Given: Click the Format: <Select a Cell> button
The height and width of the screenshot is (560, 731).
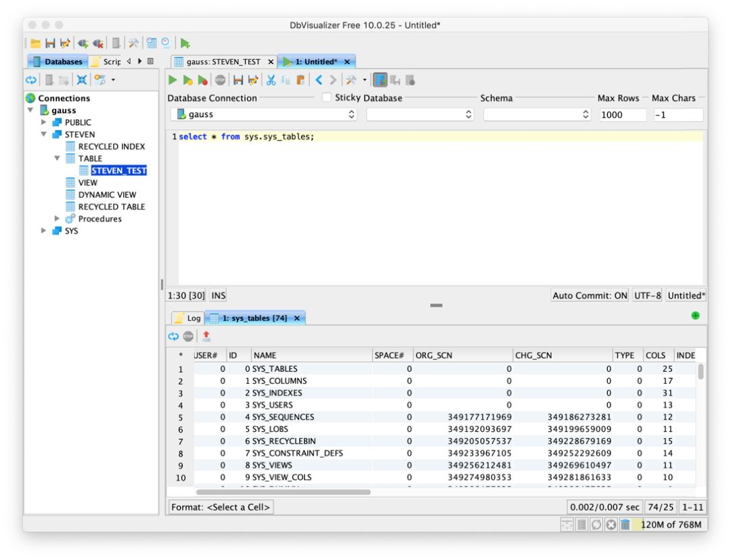Looking at the screenshot, I should pos(221,507).
